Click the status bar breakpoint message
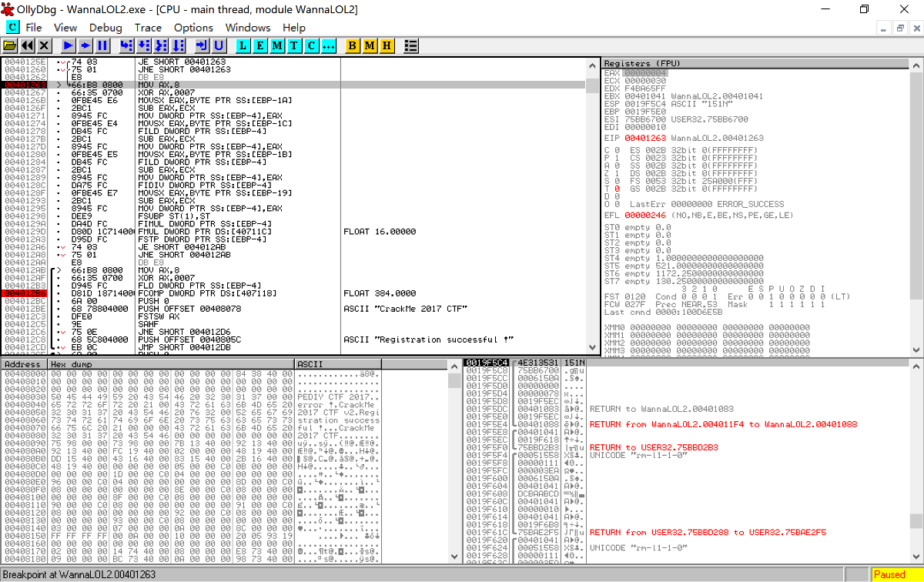The width and height of the screenshot is (924, 582). point(79,574)
